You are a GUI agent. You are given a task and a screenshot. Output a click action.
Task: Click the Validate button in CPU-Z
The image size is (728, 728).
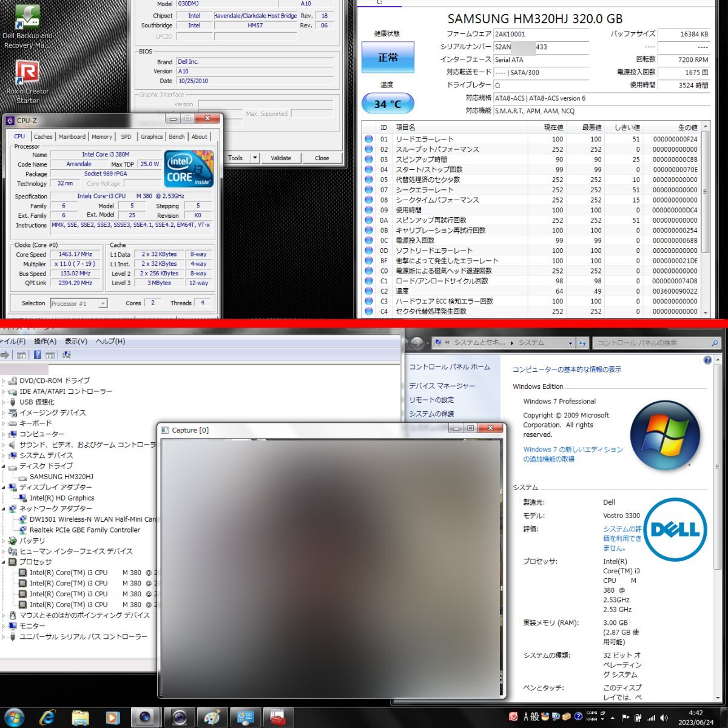281,158
